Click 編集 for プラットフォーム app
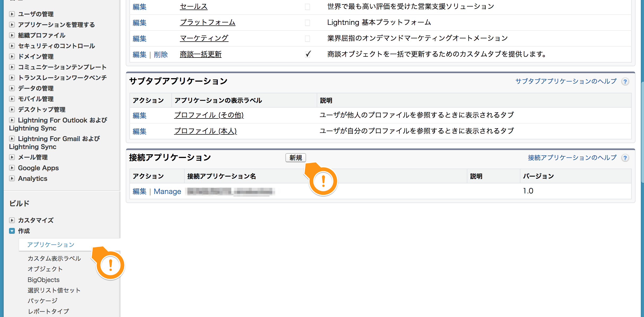This screenshot has width=644, height=317. point(140,23)
